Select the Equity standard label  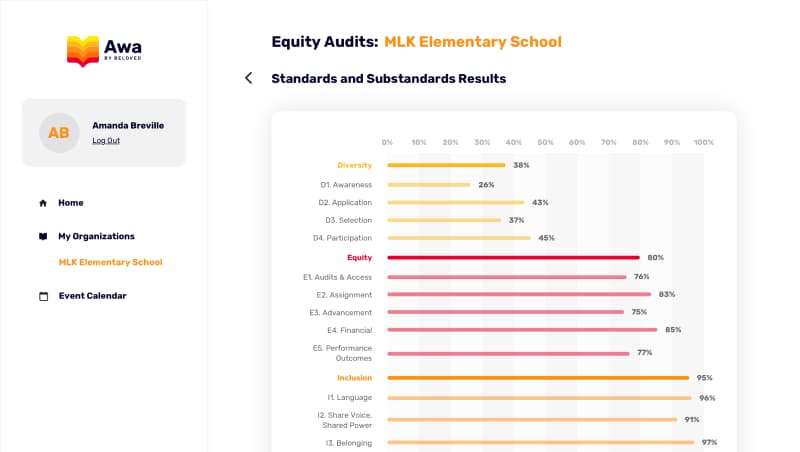tap(359, 257)
